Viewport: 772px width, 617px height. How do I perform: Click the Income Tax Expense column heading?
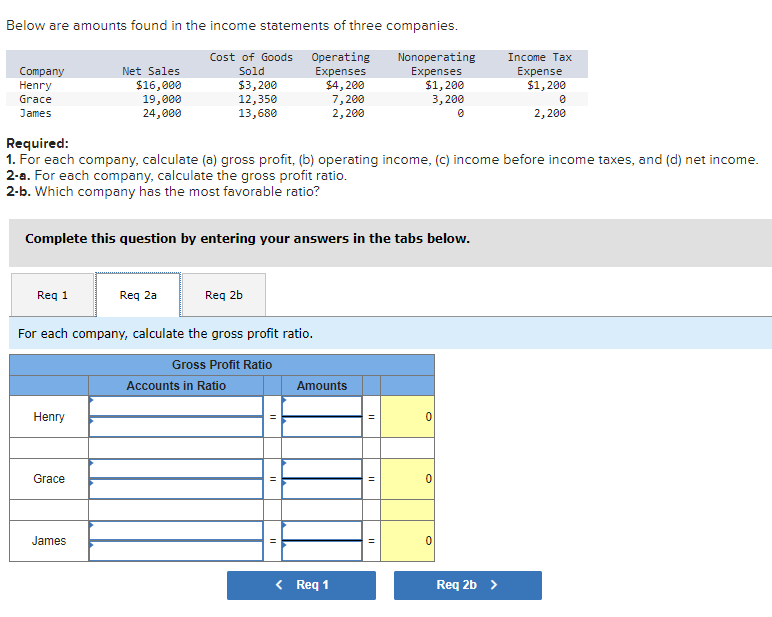click(540, 65)
